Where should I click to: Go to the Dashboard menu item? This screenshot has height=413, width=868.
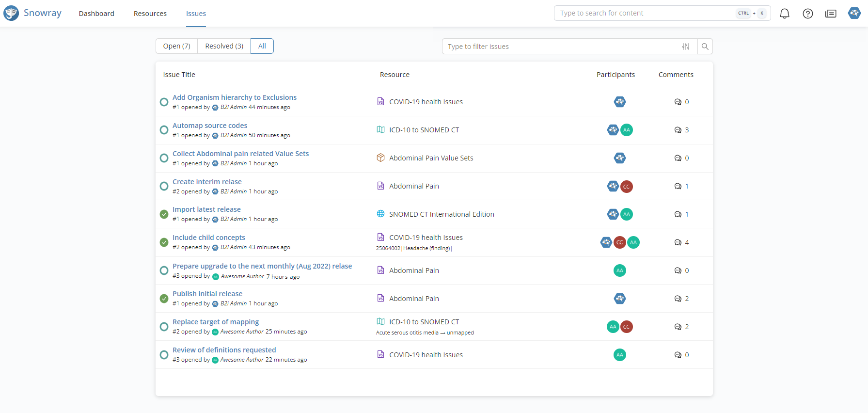[x=96, y=14]
